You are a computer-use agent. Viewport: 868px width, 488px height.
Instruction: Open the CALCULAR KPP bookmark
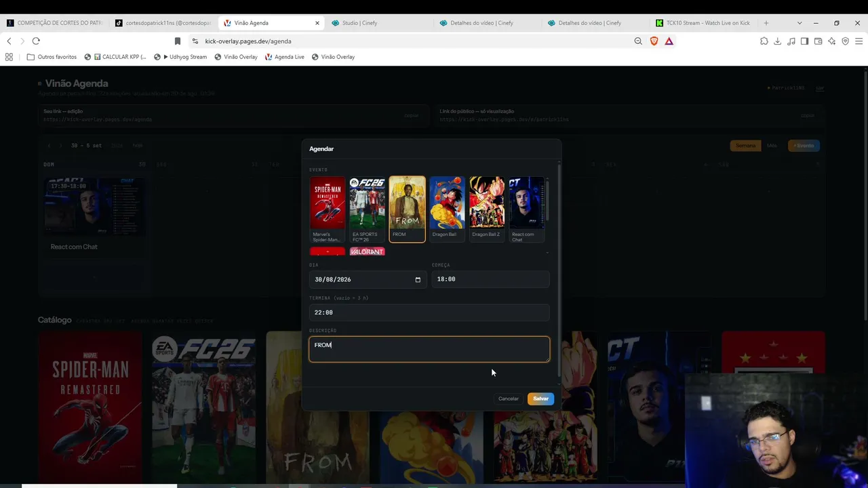coord(115,57)
